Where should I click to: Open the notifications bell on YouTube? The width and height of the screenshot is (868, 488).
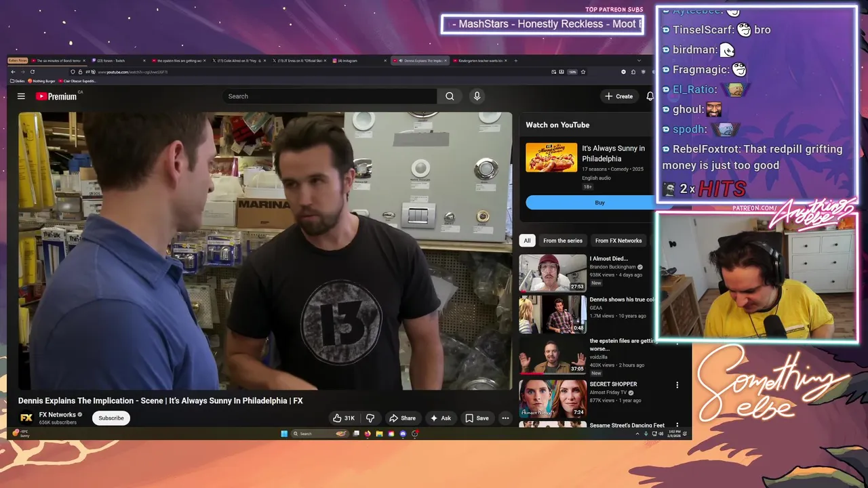coord(650,96)
